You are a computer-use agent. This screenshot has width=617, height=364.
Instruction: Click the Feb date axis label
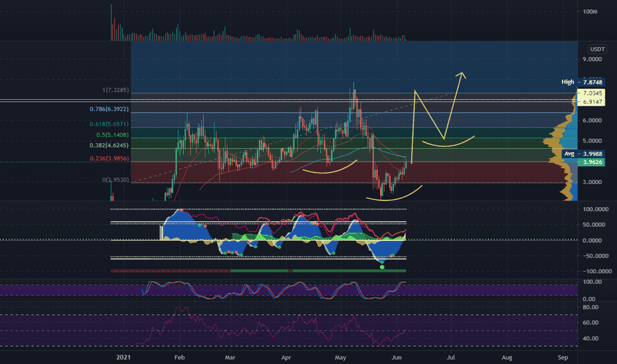point(179,357)
